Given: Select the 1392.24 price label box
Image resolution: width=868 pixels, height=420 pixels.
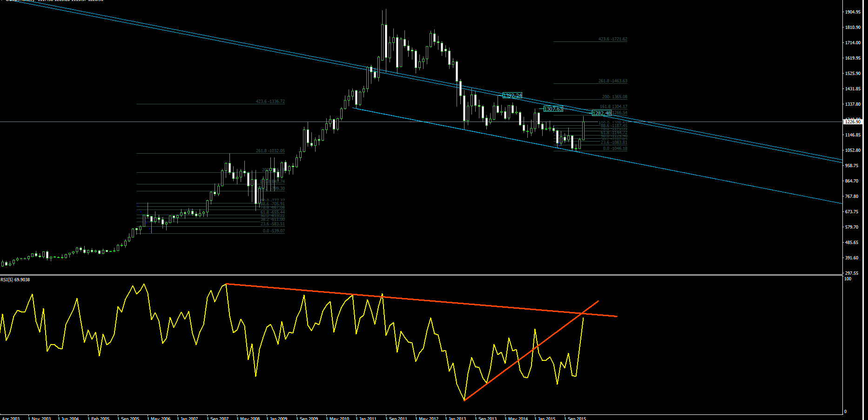Looking at the screenshot, I should click(x=512, y=95).
